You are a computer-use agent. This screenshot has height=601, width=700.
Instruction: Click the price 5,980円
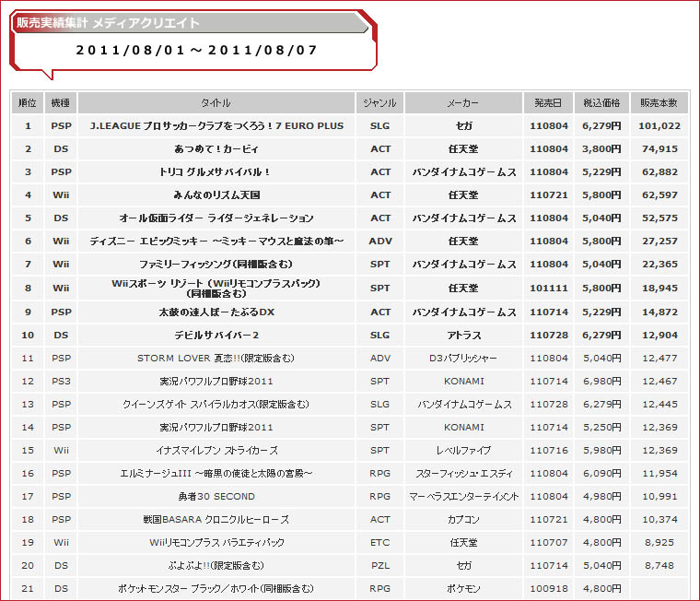point(601,451)
